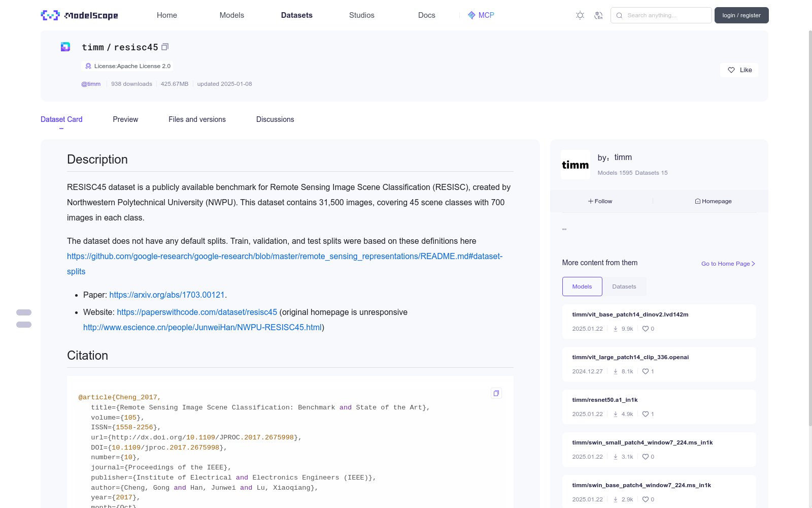The height and width of the screenshot is (508, 812).
Task: Open the Studios menu item
Action: (x=362, y=15)
